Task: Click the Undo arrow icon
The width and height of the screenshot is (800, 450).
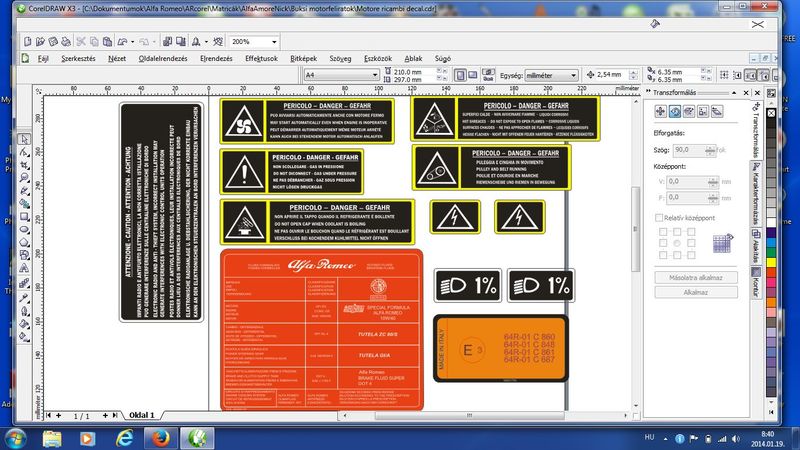Action: point(122,41)
